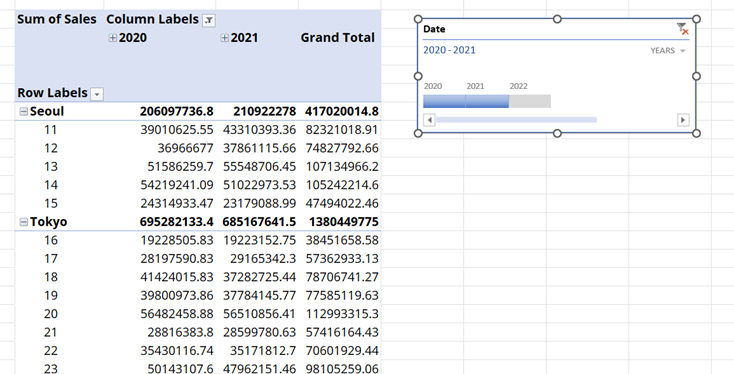Select the Sum of Sales cell
This screenshot has width=734, height=374.
57,19
